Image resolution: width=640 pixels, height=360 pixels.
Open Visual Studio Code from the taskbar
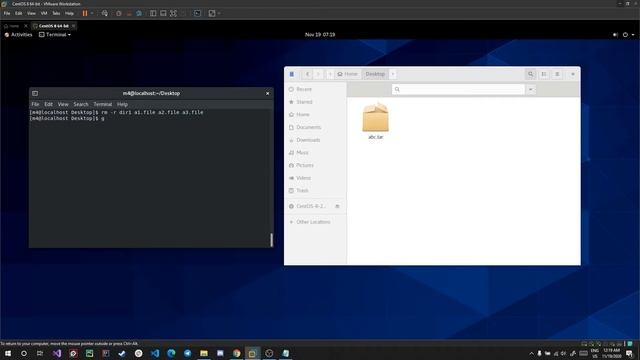[155, 353]
